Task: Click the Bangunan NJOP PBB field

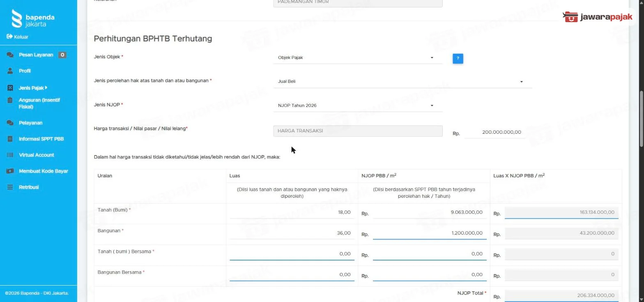Action: tap(430, 233)
